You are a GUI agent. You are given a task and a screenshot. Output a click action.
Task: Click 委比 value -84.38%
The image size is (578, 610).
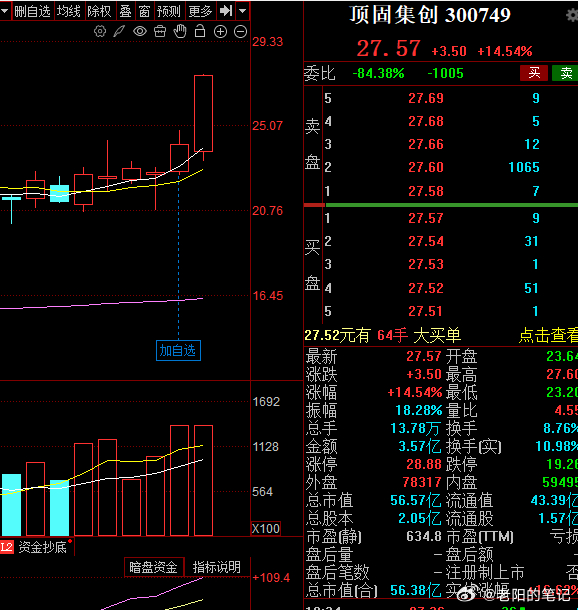[378, 73]
